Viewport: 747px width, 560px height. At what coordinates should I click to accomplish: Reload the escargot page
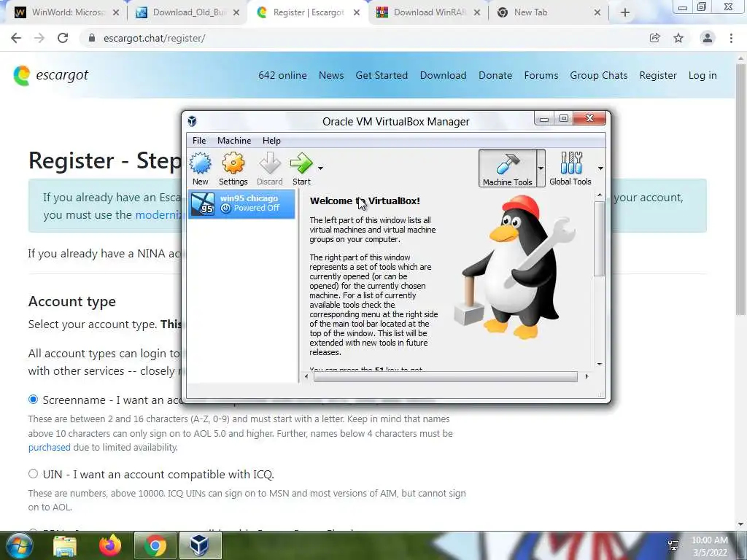[63, 38]
